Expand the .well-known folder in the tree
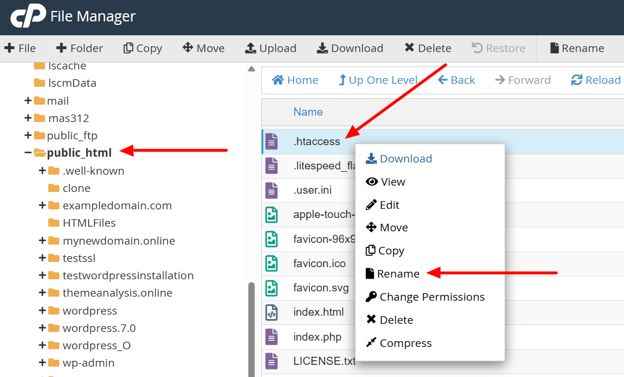Image resolution: width=624 pixels, height=377 pixels. point(42,170)
